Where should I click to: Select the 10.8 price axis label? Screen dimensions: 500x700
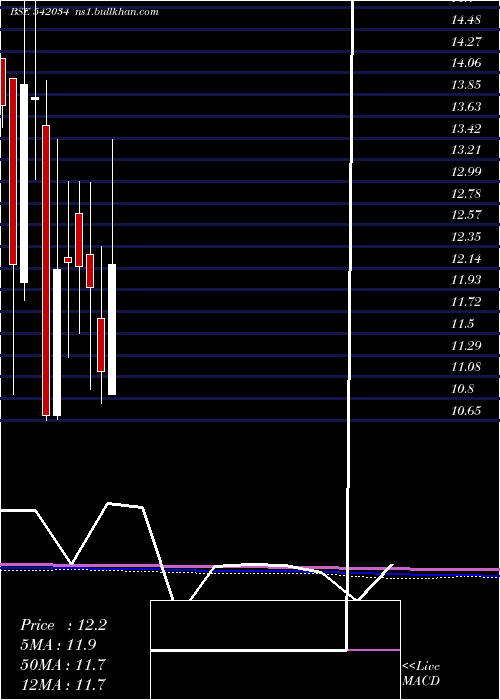pos(462,389)
